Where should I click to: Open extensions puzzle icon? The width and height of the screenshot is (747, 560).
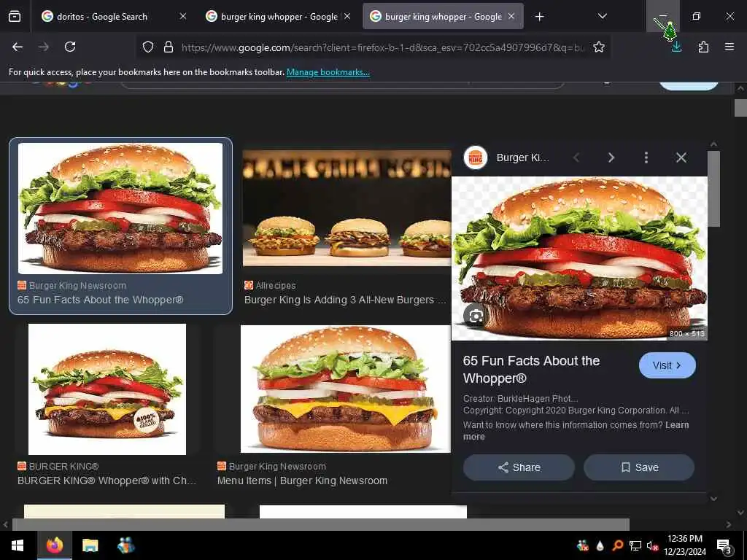[x=703, y=47]
